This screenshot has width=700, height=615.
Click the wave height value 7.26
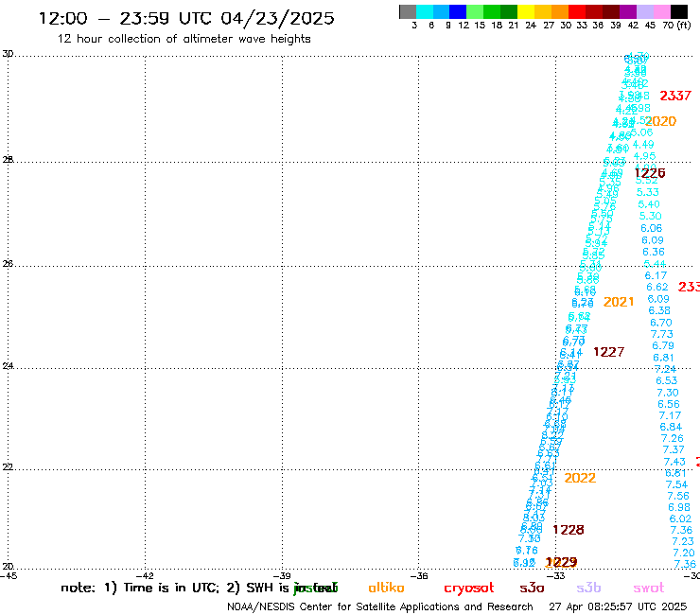[x=673, y=439]
